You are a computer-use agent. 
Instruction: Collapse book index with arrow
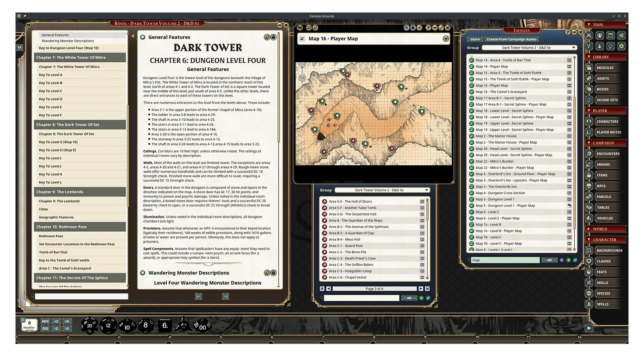133,36
